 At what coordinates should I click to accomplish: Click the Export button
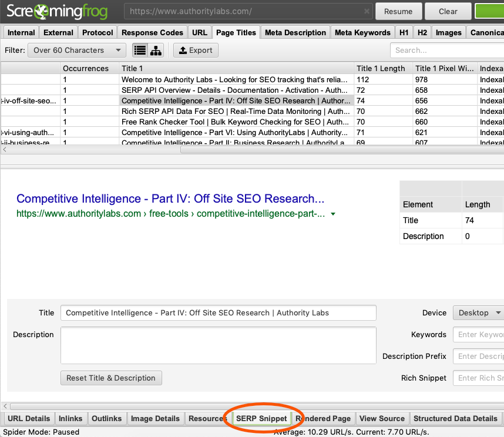pyautogui.click(x=196, y=51)
